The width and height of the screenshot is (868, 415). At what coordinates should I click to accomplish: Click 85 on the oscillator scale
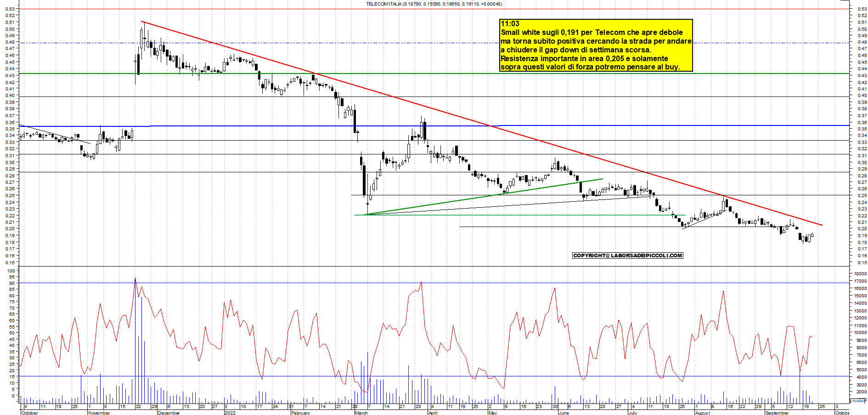point(12,290)
